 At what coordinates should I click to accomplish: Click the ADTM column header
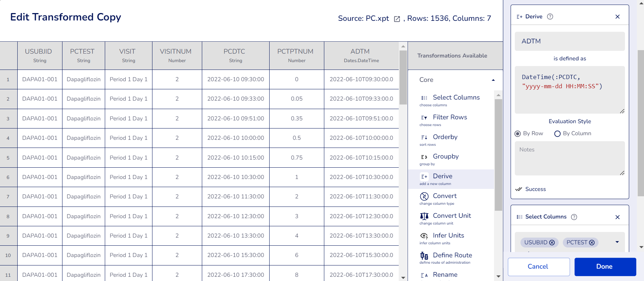pos(361,56)
